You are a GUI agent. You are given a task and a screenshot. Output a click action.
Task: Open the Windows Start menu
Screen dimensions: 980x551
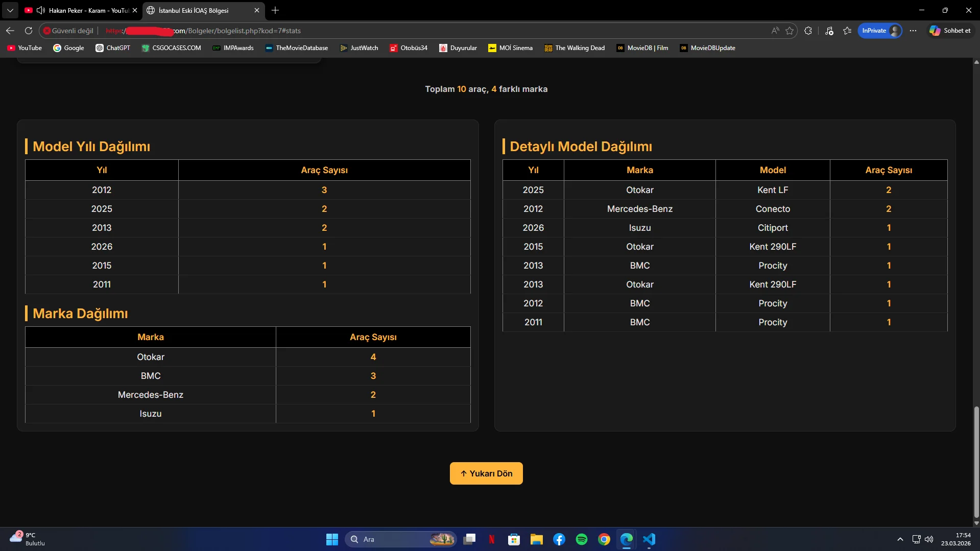click(x=332, y=539)
